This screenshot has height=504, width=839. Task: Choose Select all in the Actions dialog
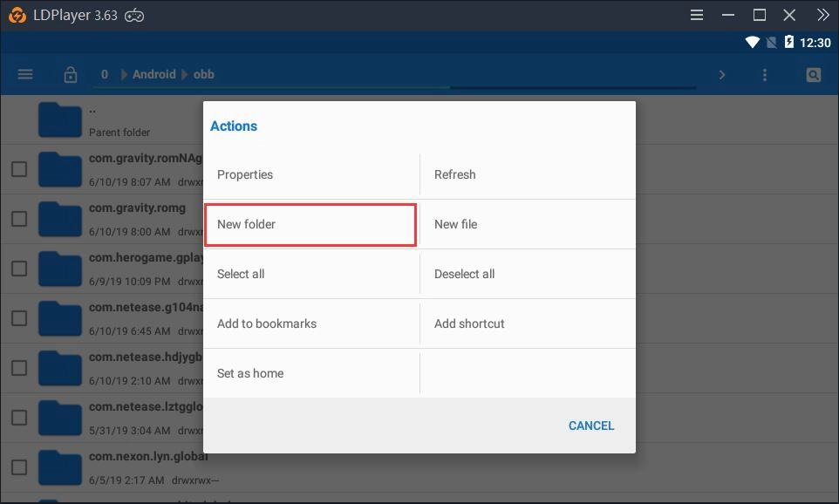point(242,273)
